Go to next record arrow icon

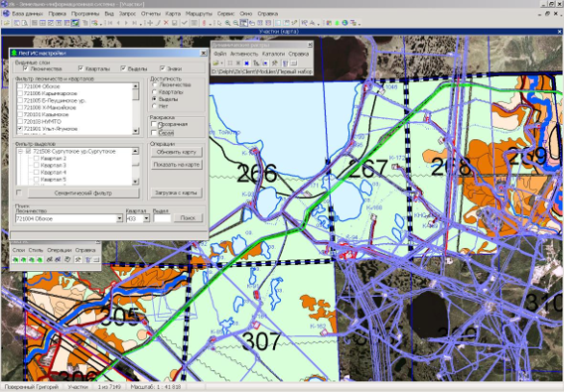(x=126, y=23)
